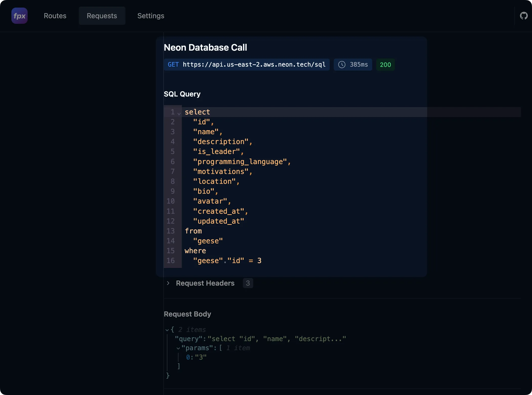
Task: Click the "geese" table name on line 14
Action: (x=208, y=241)
